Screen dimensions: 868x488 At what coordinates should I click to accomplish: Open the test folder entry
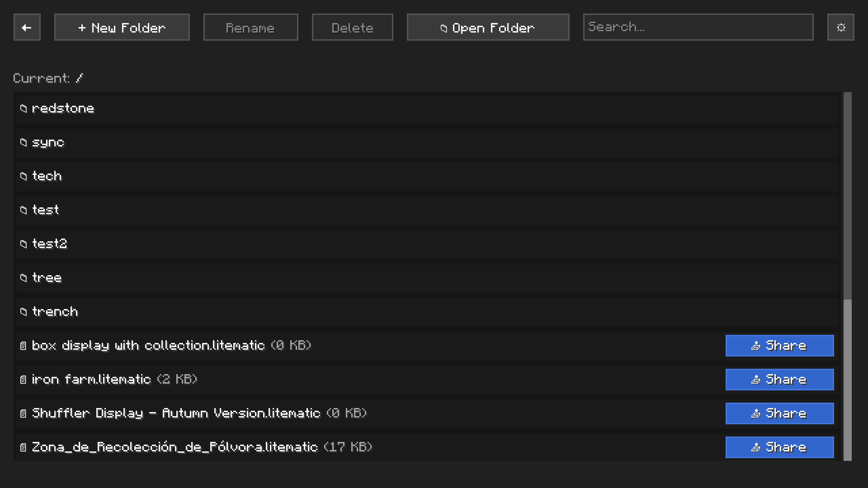[x=45, y=210]
